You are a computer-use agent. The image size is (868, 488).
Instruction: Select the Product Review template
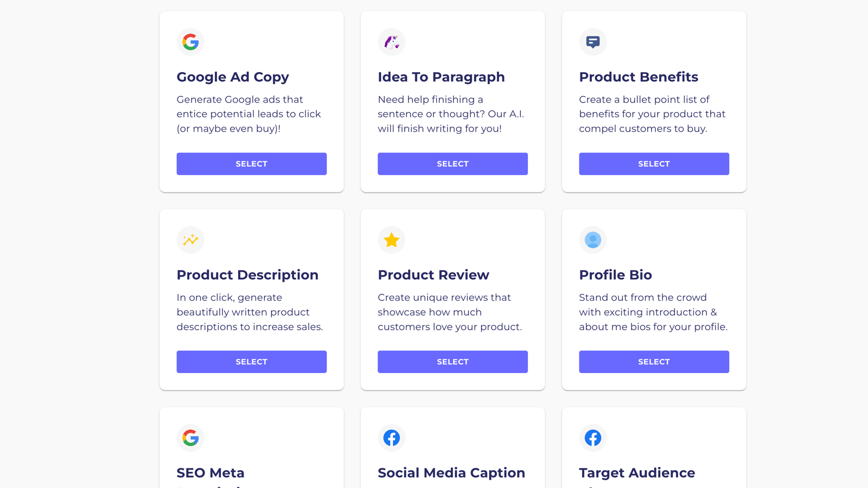453,362
